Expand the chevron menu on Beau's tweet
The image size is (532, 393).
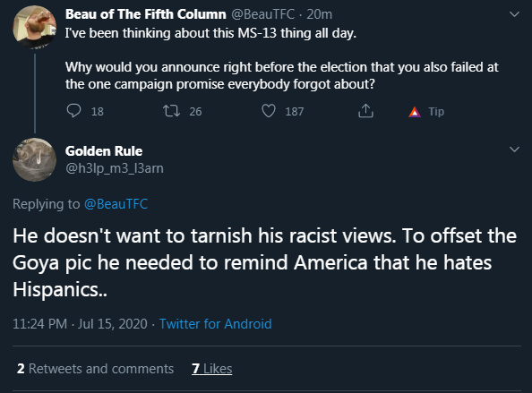tap(514, 14)
